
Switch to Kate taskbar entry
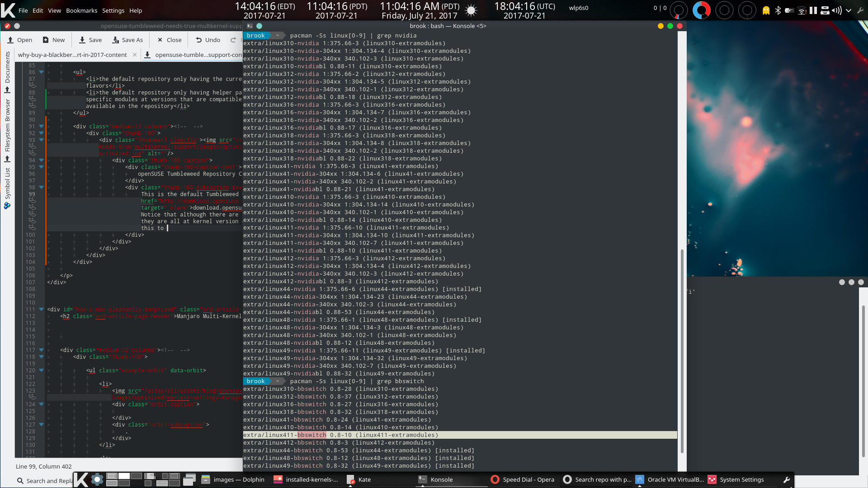[x=379, y=480]
